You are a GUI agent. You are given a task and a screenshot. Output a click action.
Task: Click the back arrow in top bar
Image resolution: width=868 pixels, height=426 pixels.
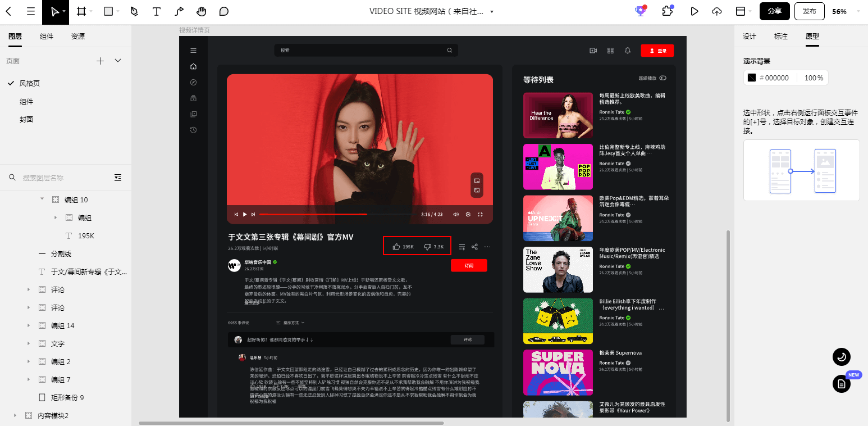[10, 11]
